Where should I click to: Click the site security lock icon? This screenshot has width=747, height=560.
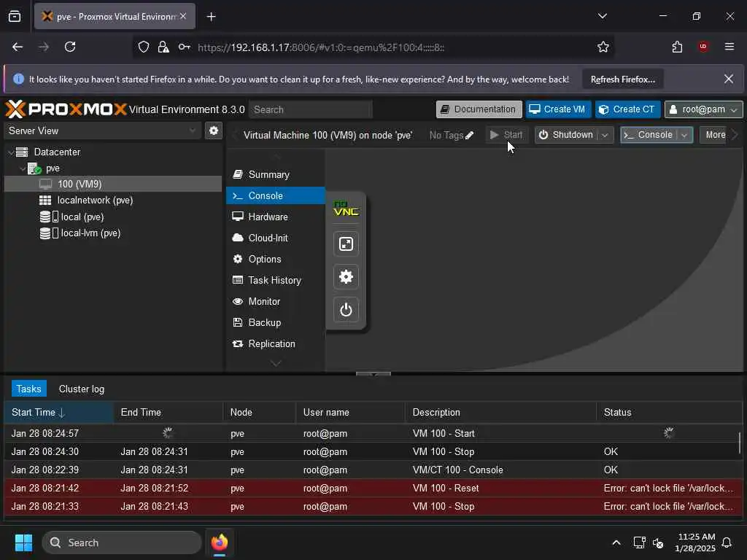163,47
